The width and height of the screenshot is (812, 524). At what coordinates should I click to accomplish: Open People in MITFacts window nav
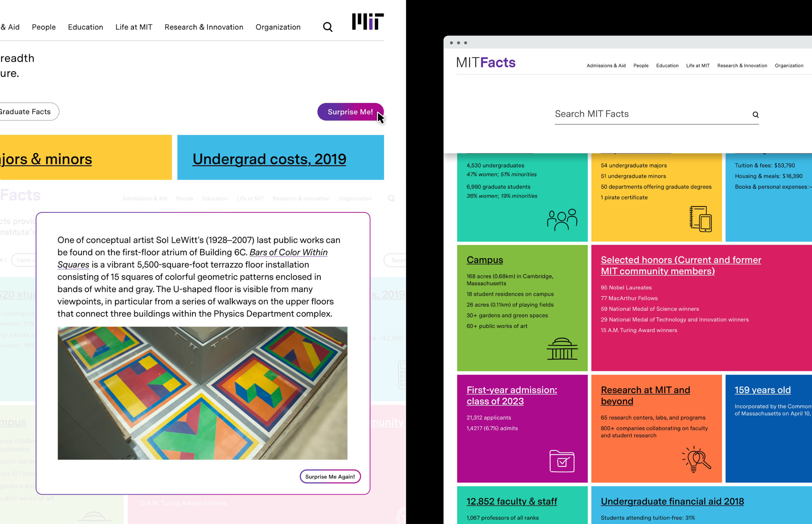(641, 66)
